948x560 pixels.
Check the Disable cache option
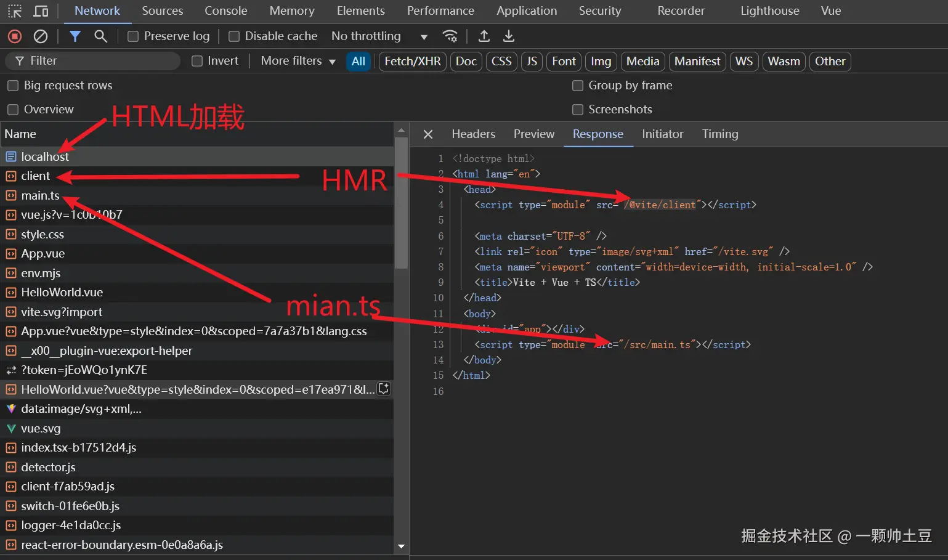point(234,36)
